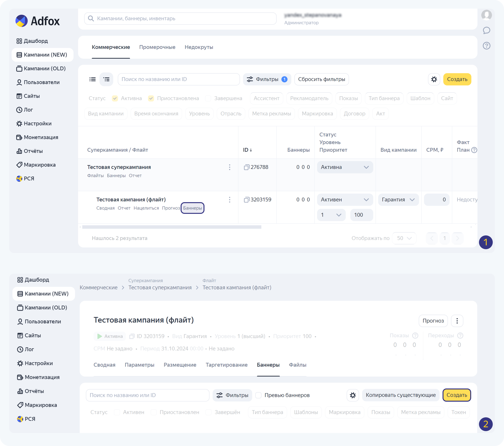Click Сбросить фильтры button
This screenshot has height=446, width=504.
[x=321, y=79]
